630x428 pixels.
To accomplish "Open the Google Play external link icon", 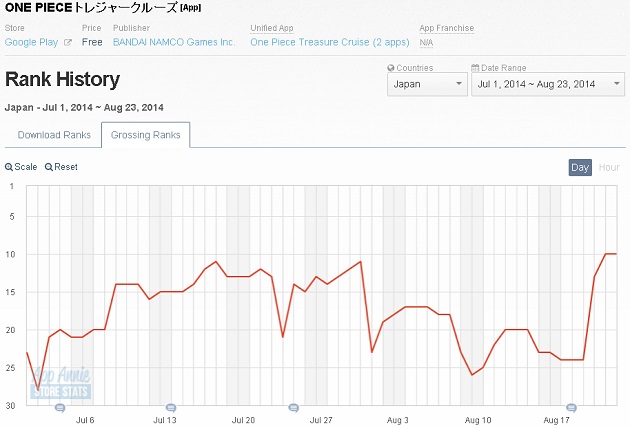I will click(68, 42).
